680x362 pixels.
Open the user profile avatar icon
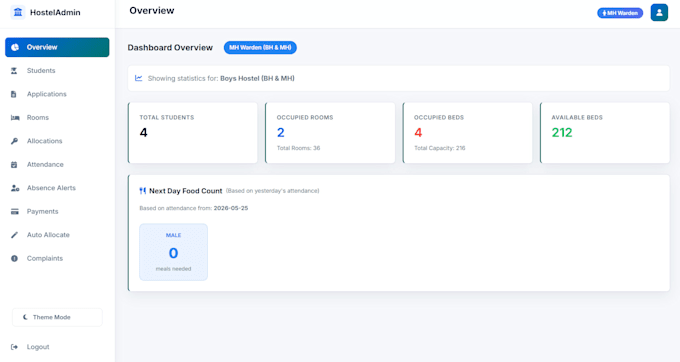(659, 13)
